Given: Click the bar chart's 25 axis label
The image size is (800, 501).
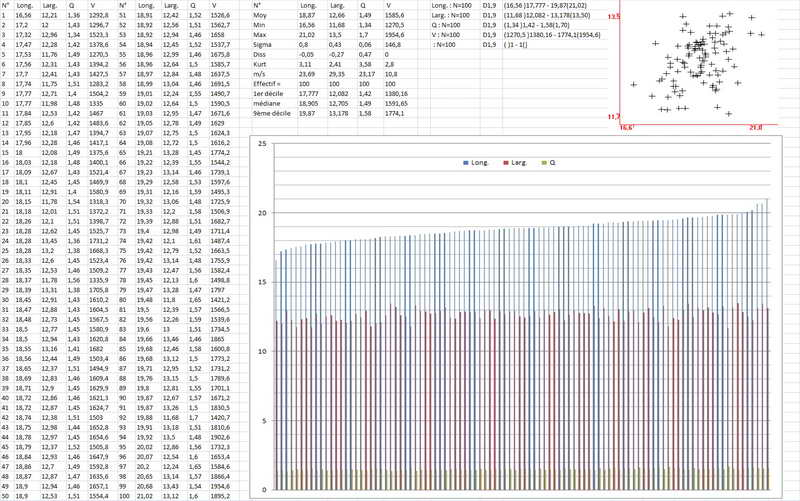Looking at the screenshot, I should [x=261, y=144].
